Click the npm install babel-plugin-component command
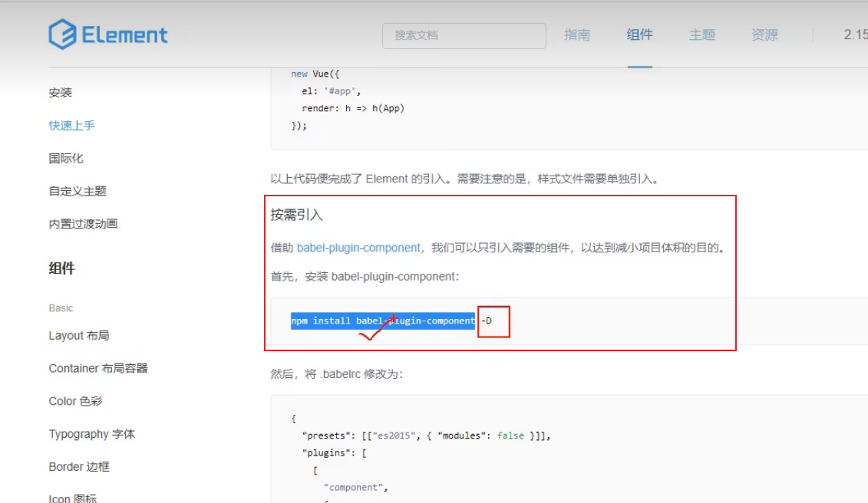The image size is (868, 503). coord(382,321)
